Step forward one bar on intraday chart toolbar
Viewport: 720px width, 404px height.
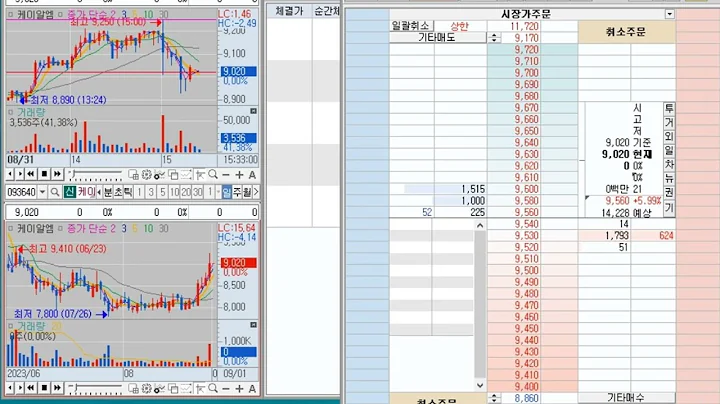click(x=20, y=174)
